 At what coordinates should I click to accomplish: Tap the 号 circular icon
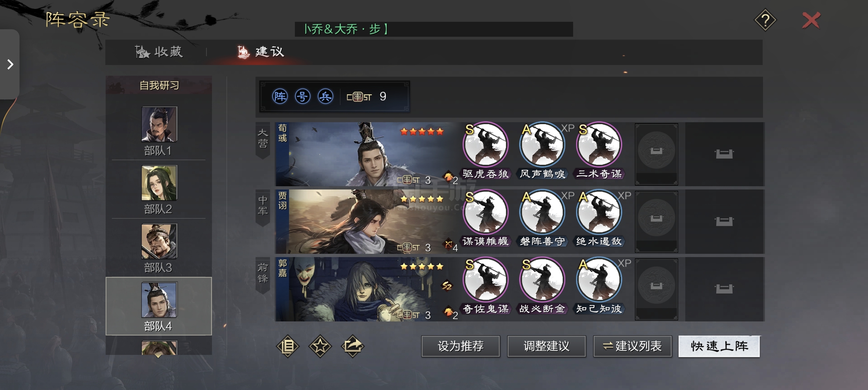pos(302,97)
